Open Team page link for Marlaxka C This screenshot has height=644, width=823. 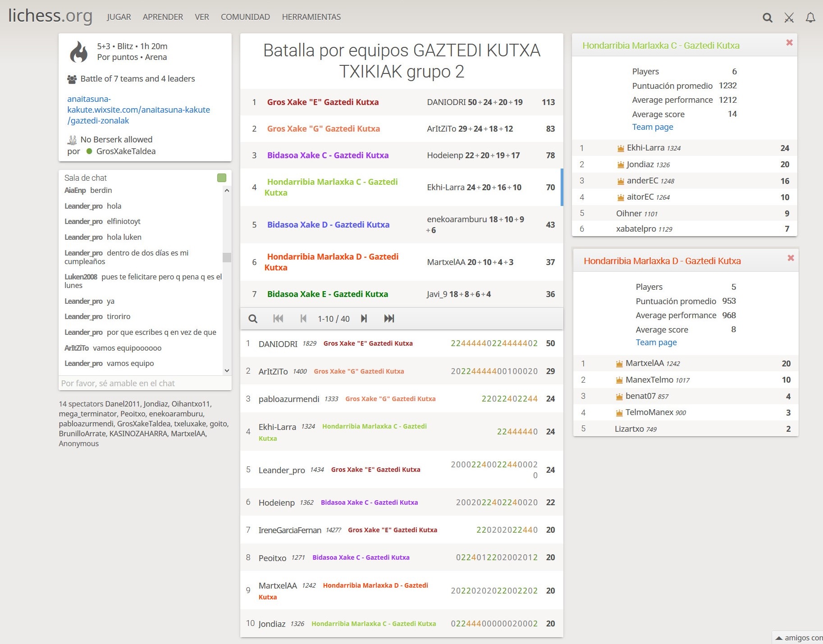coord(652,127)
